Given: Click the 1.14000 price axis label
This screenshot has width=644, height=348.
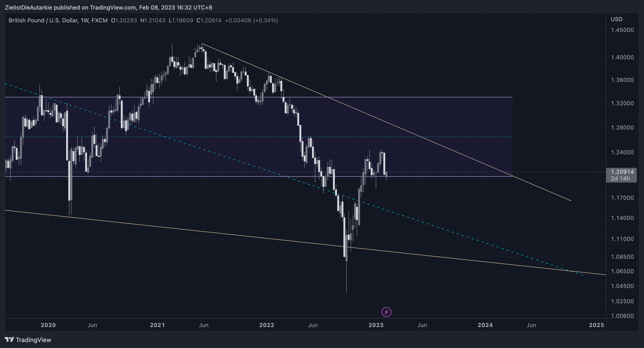Looking at the screenshot, I should pos(622,218).
